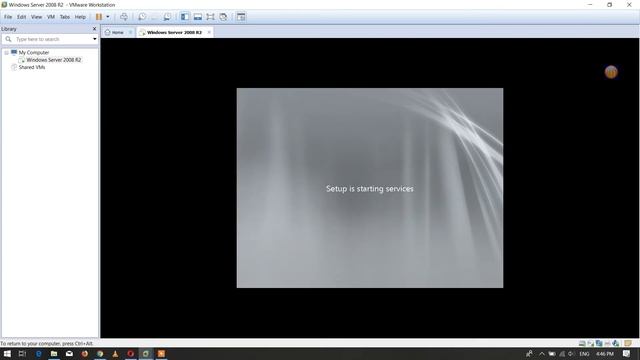Restore down the VMware Workstation window

click(x=609, y=5)
